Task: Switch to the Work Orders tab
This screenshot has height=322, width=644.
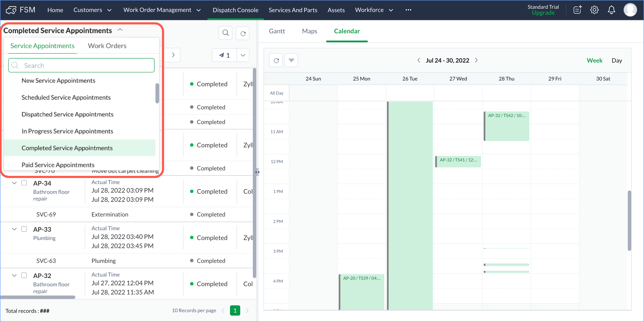Action: [107, 46]
